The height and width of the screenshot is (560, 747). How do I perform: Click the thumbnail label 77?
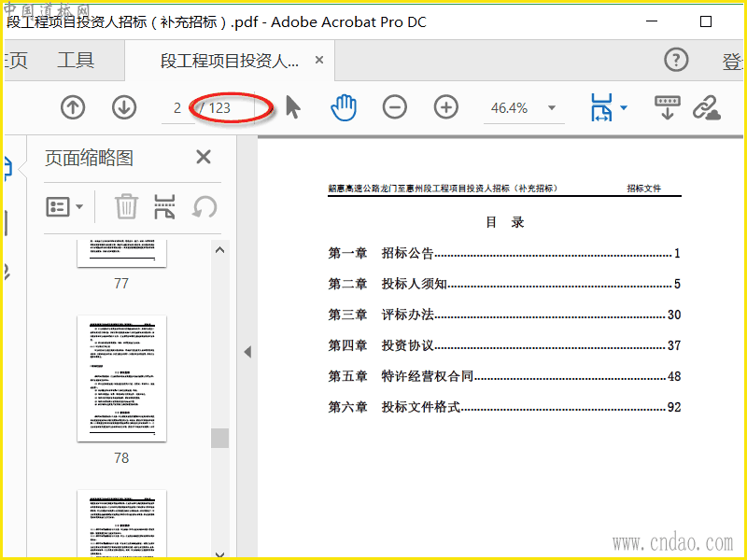(121, 284)
